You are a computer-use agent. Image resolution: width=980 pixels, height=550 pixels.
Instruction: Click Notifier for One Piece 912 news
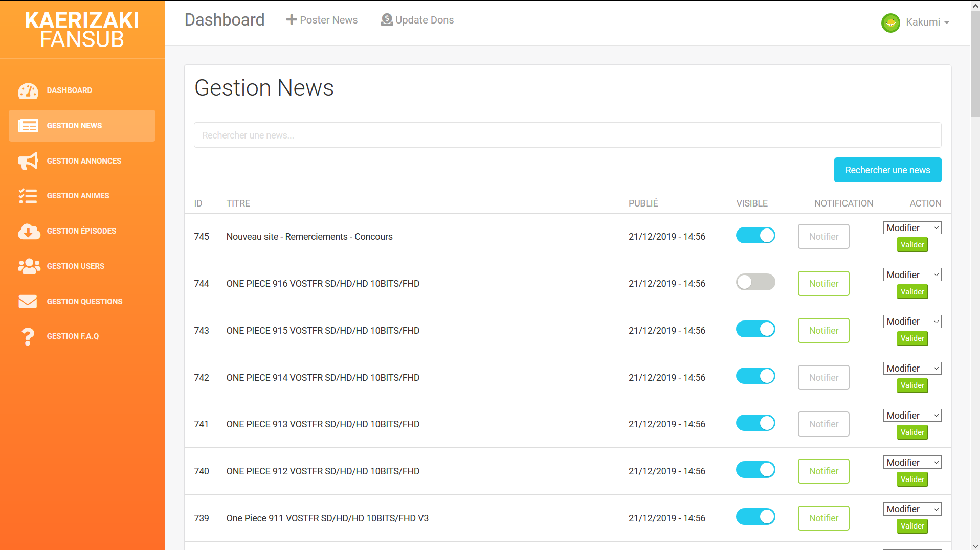823,471
